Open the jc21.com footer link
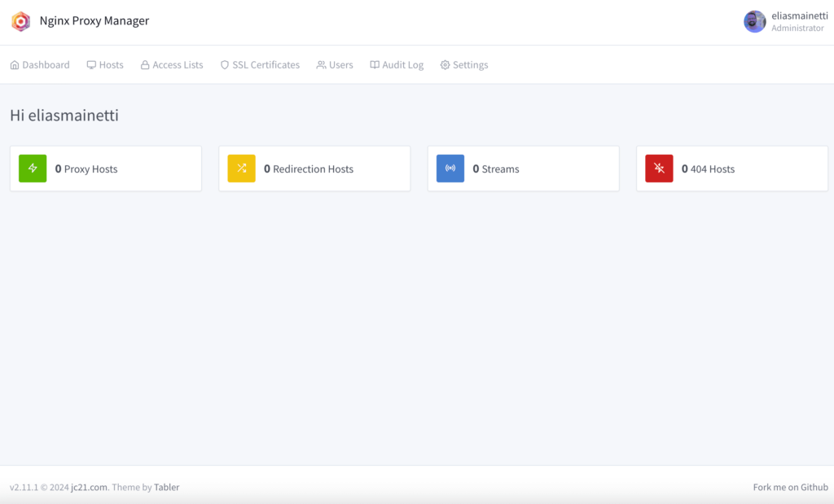Image resolution: width=834 pixels, height=504 pixels. click(x=89, y=488)
